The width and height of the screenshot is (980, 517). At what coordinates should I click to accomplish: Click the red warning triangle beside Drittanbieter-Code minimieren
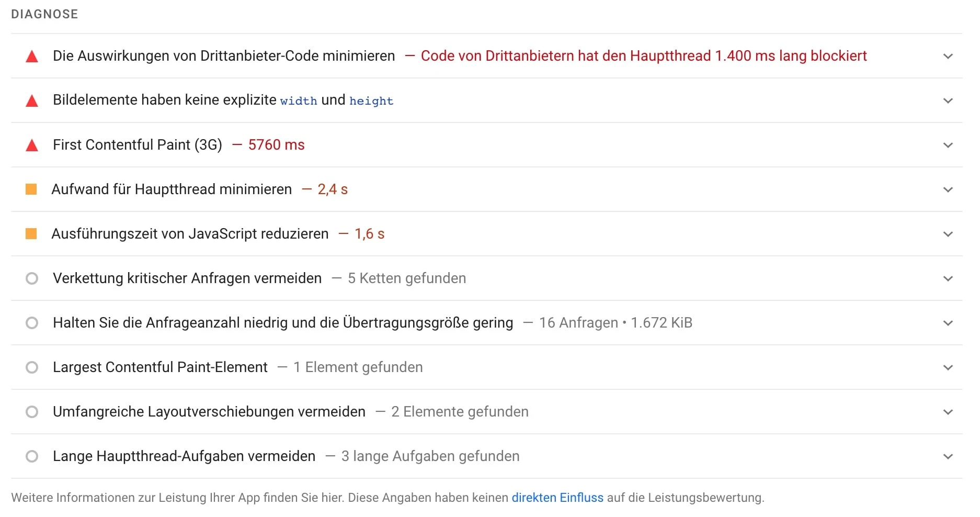[32, 55]
